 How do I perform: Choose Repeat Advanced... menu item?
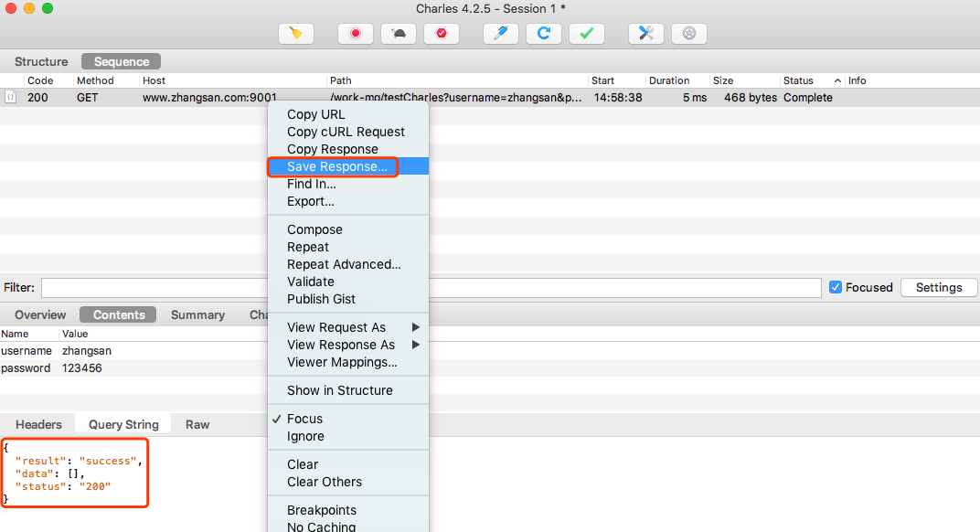point(348,264)
